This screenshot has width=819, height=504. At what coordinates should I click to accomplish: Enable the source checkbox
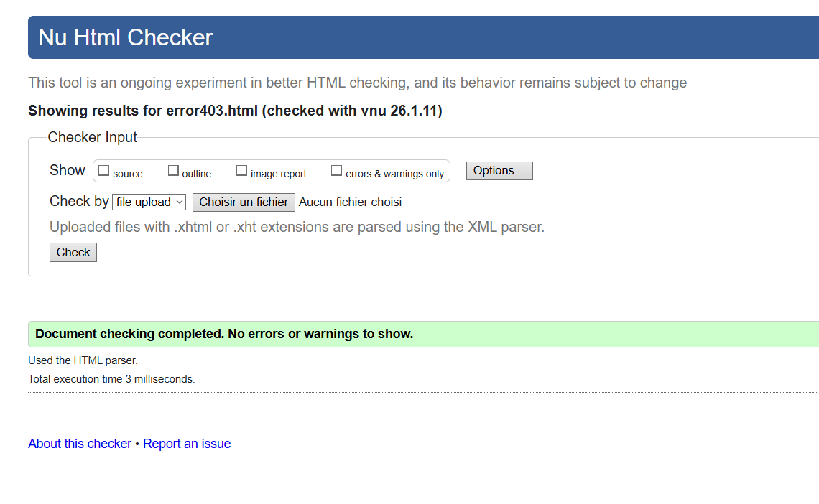(104, 171)
